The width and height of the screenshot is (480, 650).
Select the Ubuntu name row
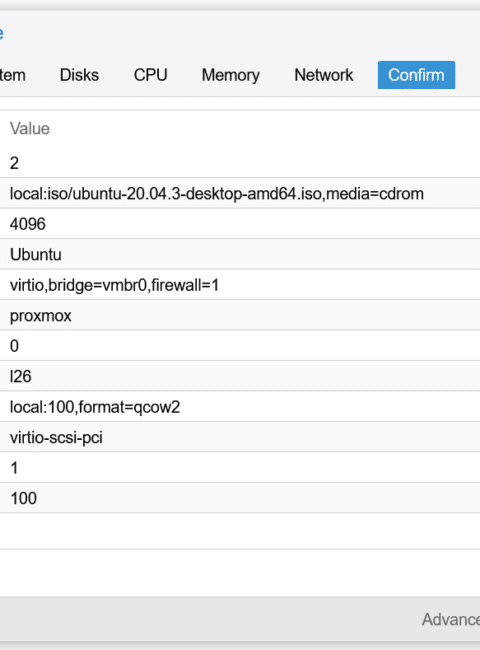pyautogui.click(x=240, y=254)
